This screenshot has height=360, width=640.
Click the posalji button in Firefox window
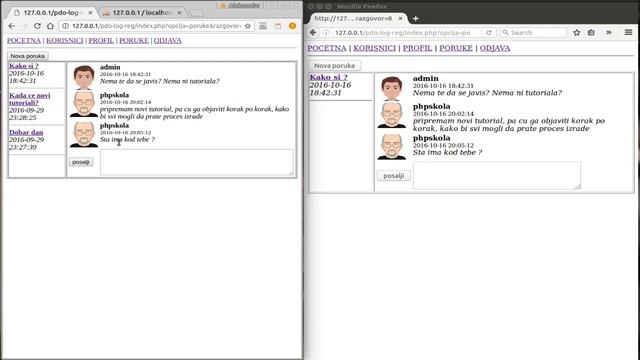[x=393, y=176]
